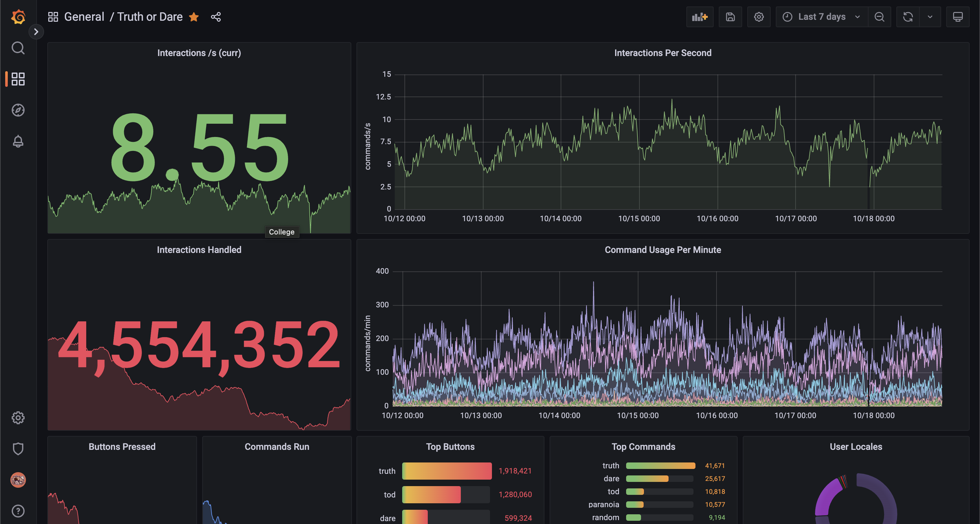The height and width of the screenshot is (524, 980).
Task: Open the Last 7 days time picker
Action: click(821, 17)
